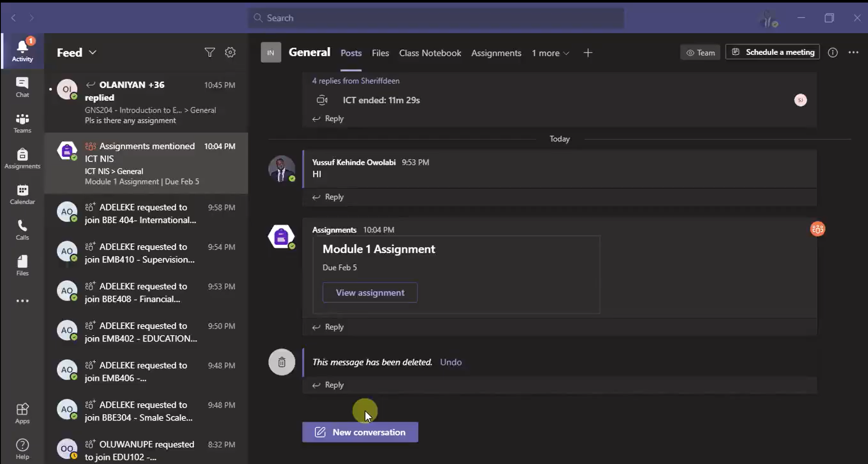The height and width of the screenshot is (464, 868).
Task: Click the feed filter funnel icon
Action: coord(209,52)
